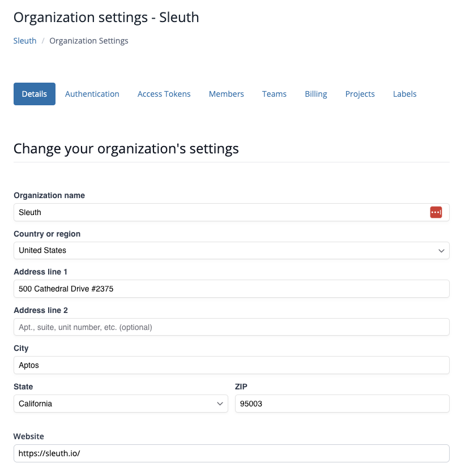The height and width of the screenshot is (476, 461).
Task: Click the empty Address line 2 field
Action: tap(231, 327)
